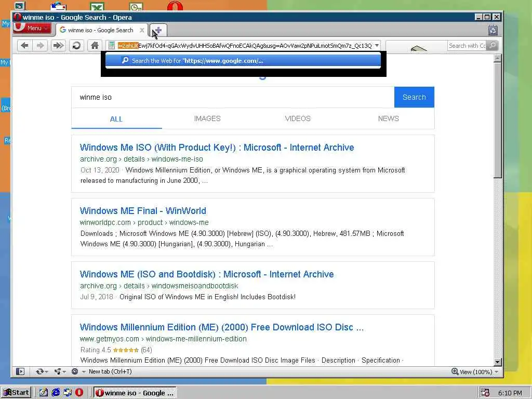Click the vertical scrollbar down arrow
The image size is (532, 399).
(x=497, y=362)
